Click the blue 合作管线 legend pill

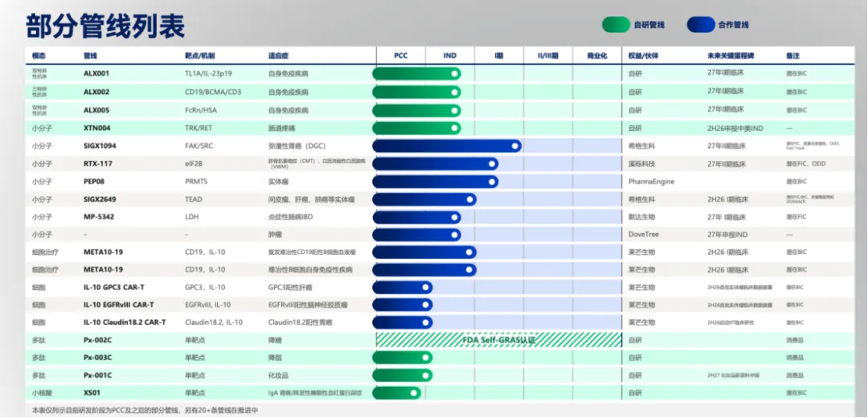pos(701,24)
